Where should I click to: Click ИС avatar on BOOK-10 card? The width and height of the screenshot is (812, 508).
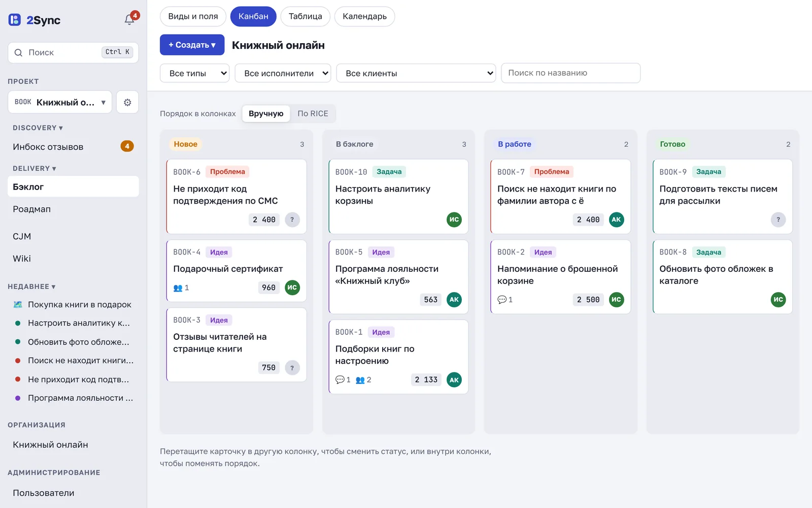point(454,219)
